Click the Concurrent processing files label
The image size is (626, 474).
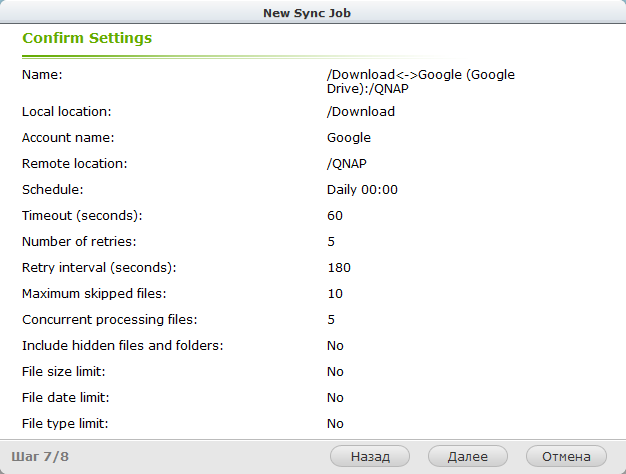(x=110, y=319)
